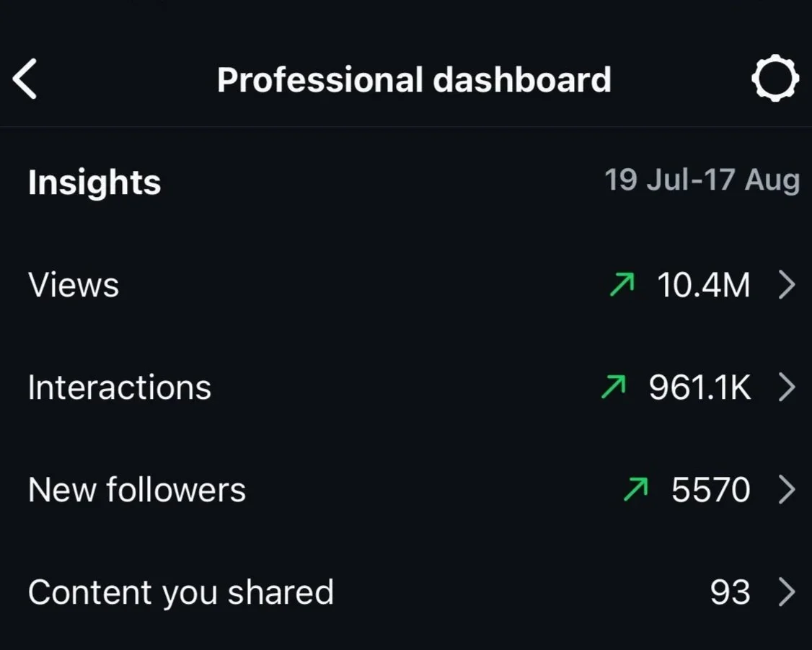
Task: Open New followers via its chevron
Action: tap(787, 489)
